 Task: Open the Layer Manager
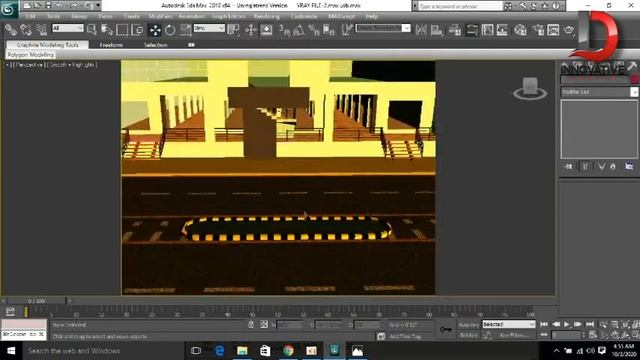click(x=454, y=30)
